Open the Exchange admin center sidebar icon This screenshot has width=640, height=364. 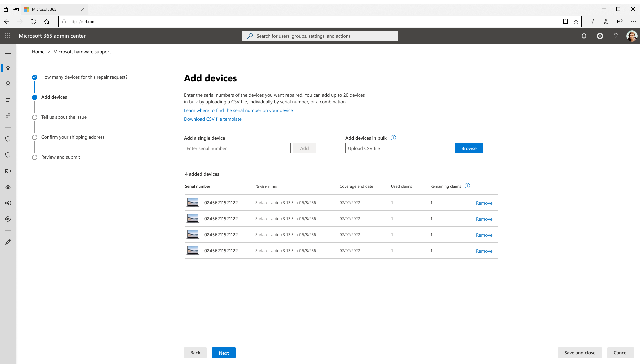coord(8,203)
